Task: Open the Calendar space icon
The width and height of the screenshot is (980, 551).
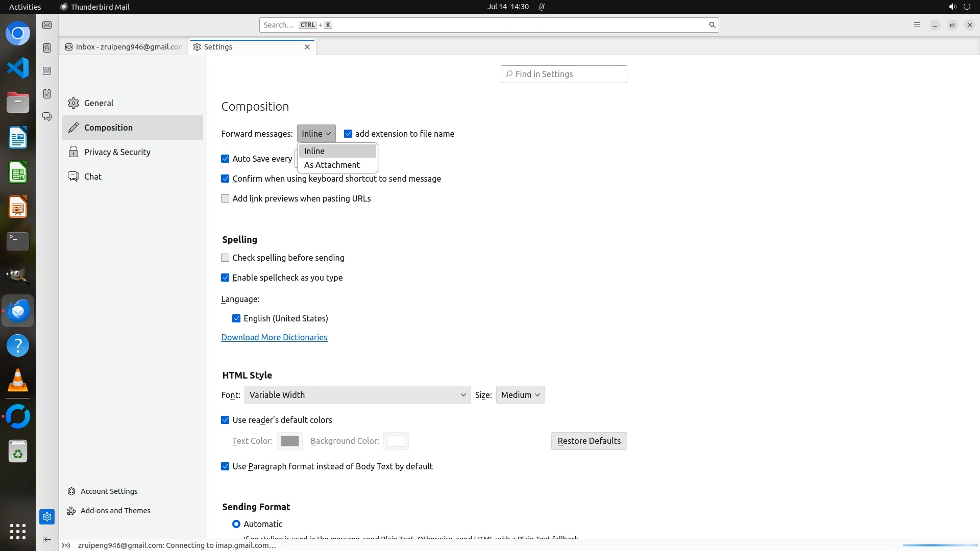Action: [x=47, y=71]
